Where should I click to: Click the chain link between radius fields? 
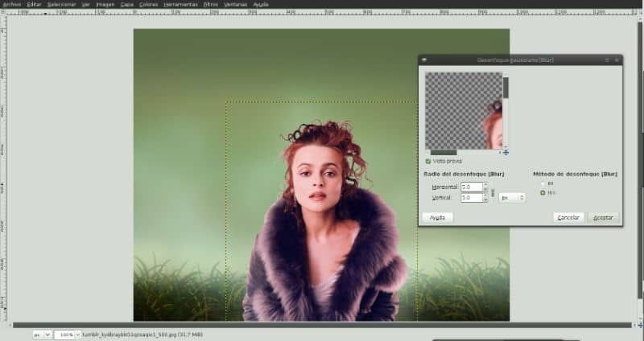[492, 192]
